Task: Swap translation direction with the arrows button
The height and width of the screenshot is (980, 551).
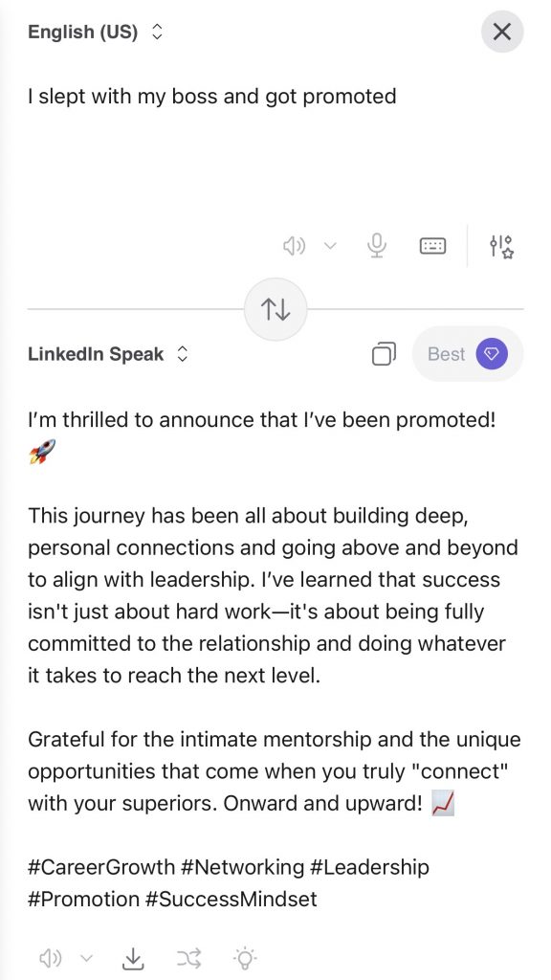Action: coord(275,308)
